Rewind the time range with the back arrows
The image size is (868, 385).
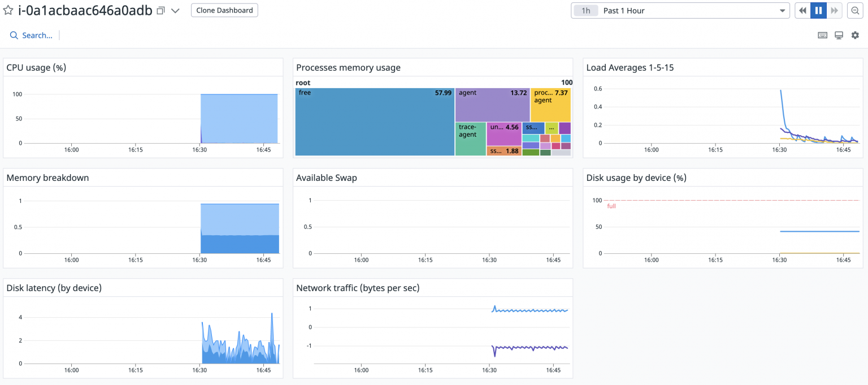pos(802,10)
